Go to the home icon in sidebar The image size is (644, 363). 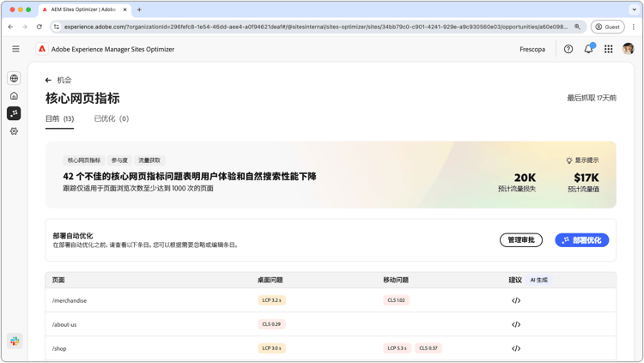14,95
